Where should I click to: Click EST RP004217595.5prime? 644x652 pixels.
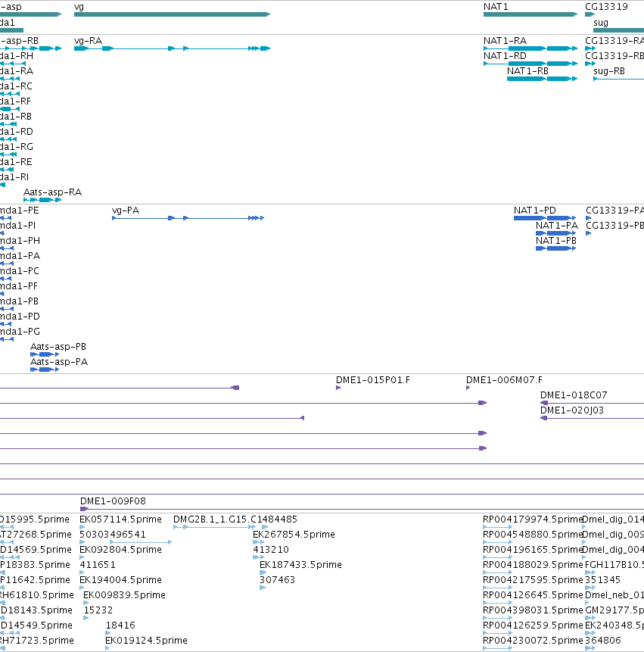(533, 579)
